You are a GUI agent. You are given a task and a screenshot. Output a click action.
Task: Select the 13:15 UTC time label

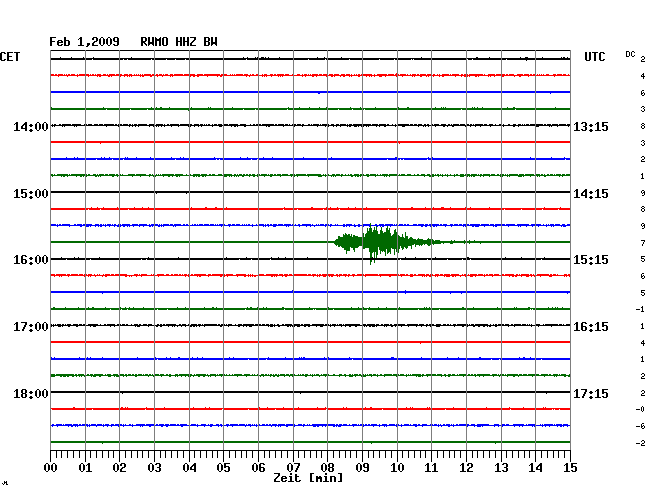591,126
